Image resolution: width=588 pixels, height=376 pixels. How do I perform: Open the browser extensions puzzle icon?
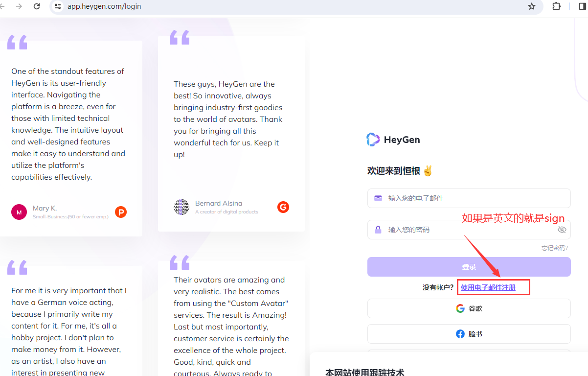[557, 6]
